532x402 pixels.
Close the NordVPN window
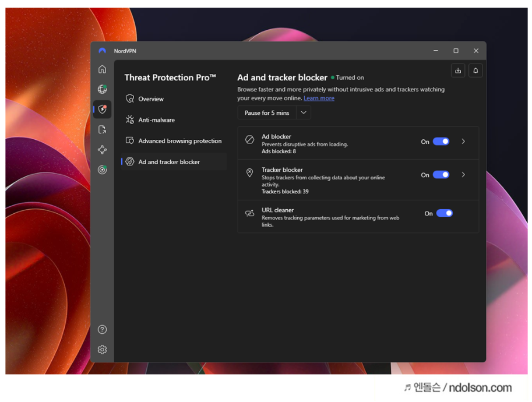[x=476, y=51]
